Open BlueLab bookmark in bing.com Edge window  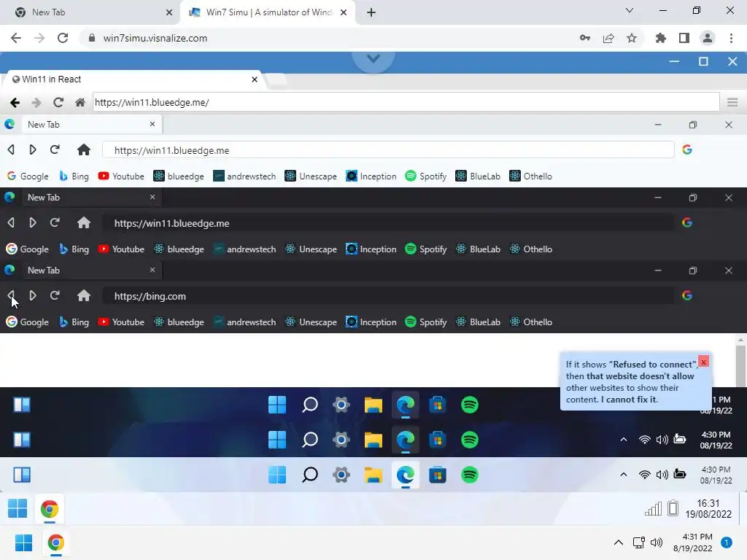click(478, 322)
